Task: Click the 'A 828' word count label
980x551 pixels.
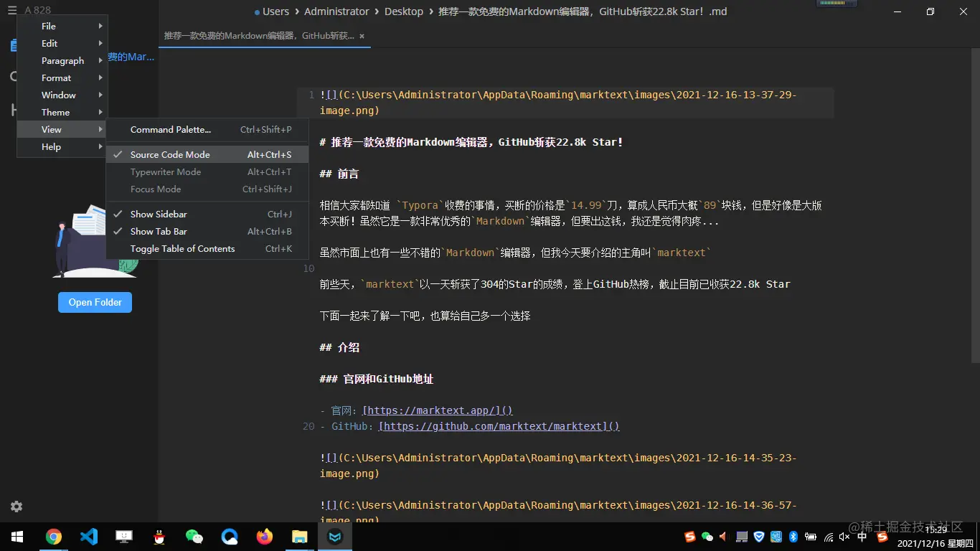Action: click(x=38, y=10)
